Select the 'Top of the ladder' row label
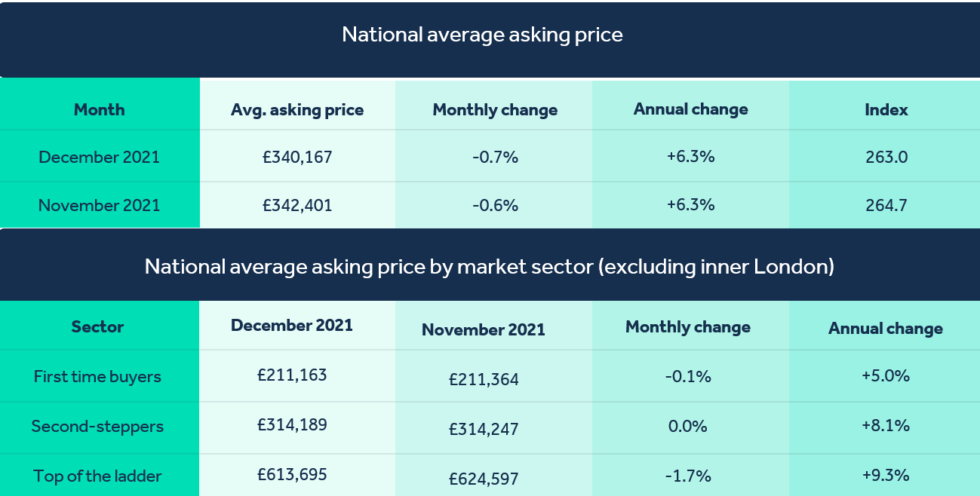The height and width of the screenshot is (496, 980). [x=97, y=476]
